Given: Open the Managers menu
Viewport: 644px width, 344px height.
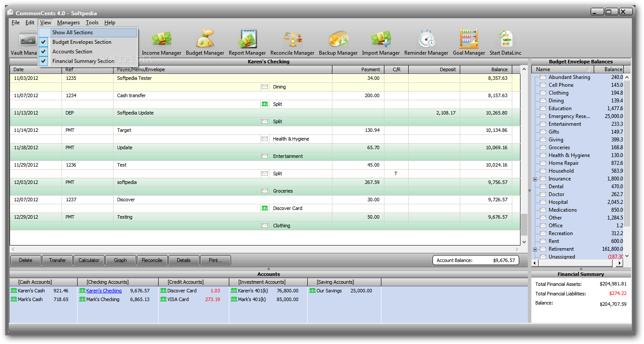Looking at the screenshot, I should [x=68, y=23].
